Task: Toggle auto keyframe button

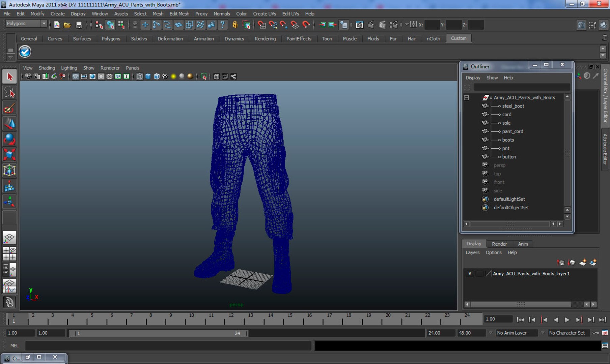Action: point(596,333)
